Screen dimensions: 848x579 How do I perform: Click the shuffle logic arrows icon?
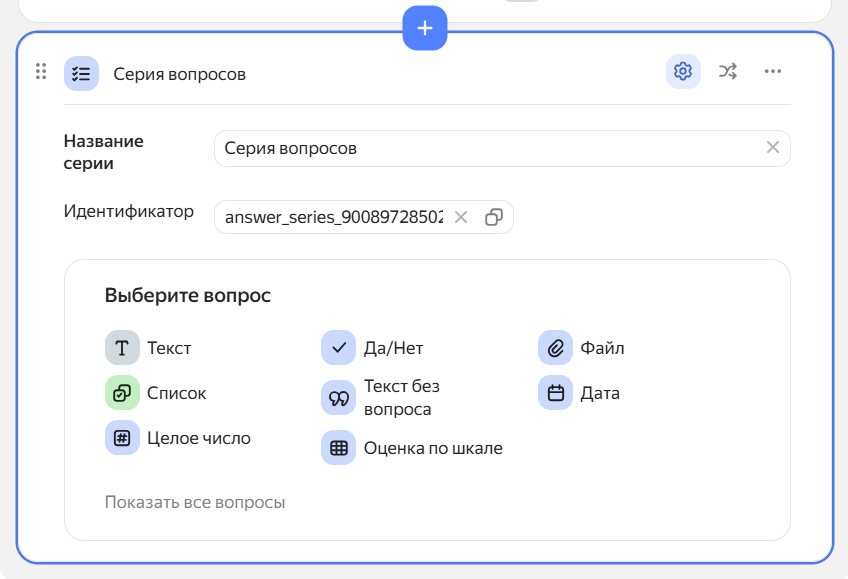point(728,72)
